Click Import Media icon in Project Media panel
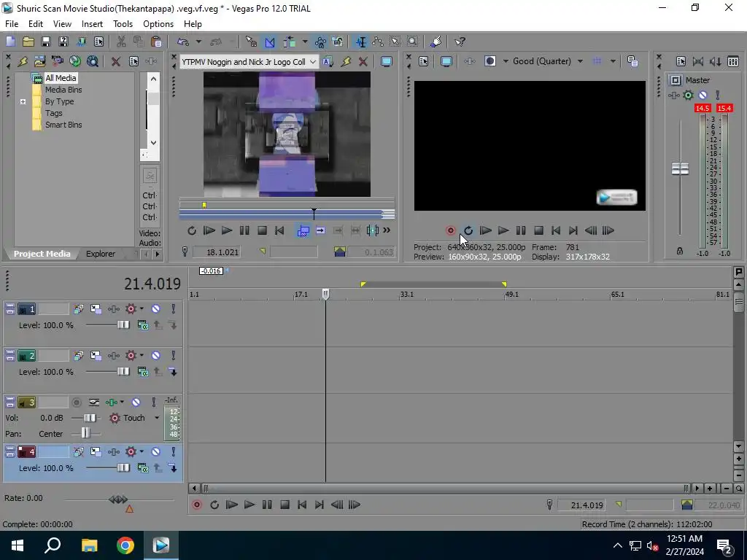747x560 pixels. [39, 61]
